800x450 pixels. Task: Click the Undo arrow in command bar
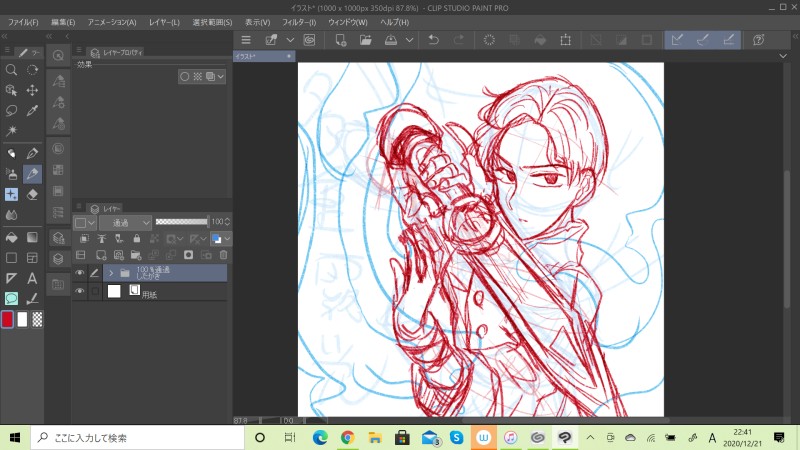click(434, 40)
